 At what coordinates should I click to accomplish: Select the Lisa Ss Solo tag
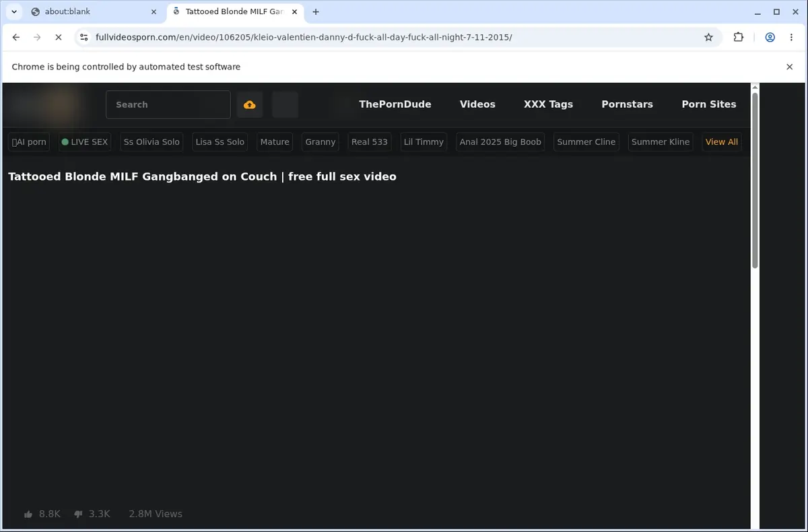[220, 142]
